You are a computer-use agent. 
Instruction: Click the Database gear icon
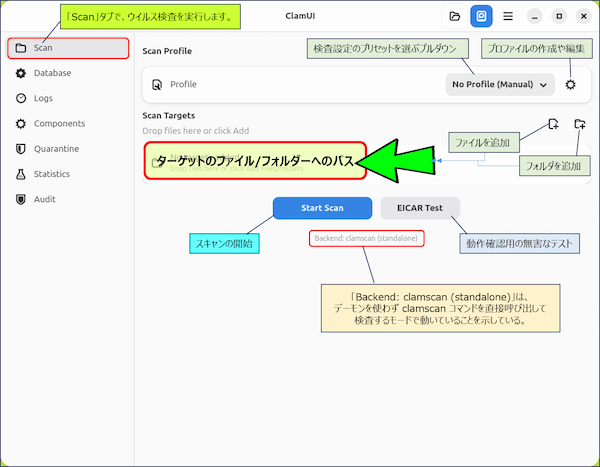21,73
